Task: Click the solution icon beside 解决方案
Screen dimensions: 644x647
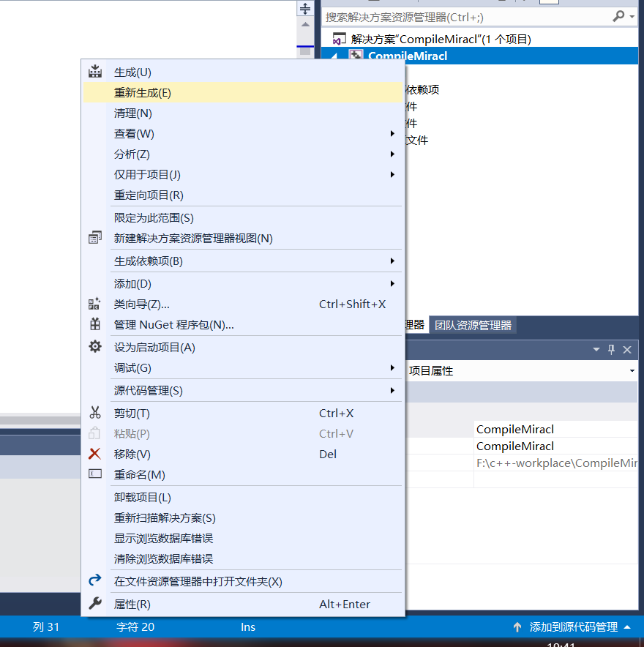Action: (x=339, y=40)
